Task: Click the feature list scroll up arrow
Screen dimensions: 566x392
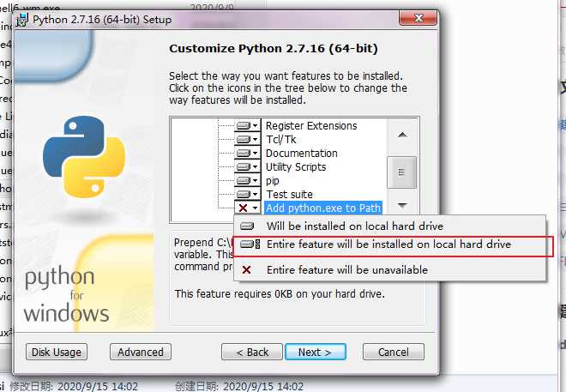Action: click(x=402, y=136)
